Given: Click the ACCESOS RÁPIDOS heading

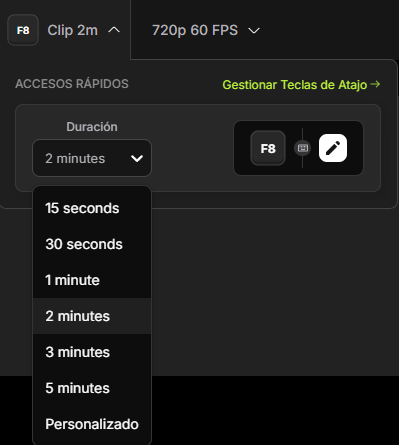Looking at the screenshot, I should coord(72,84).
